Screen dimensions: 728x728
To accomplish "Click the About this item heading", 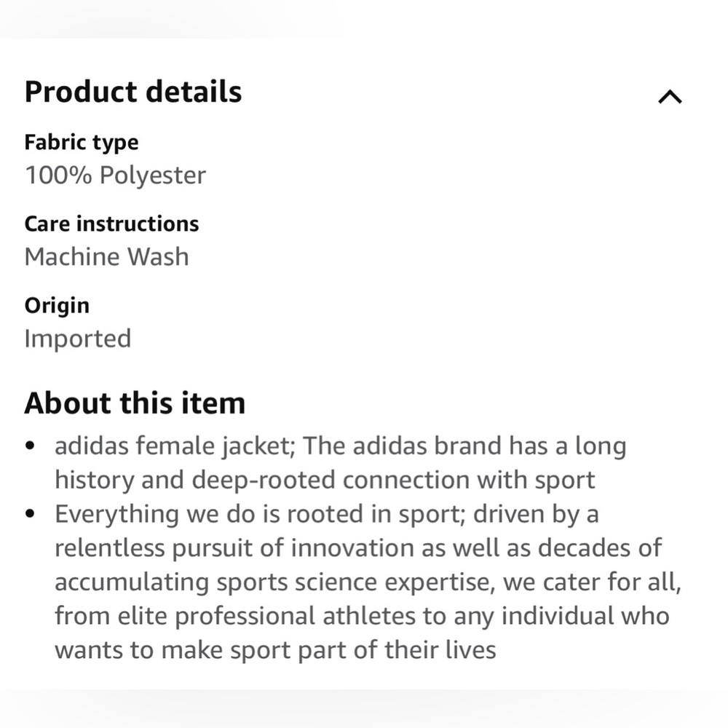I will (x=135, y=403).
